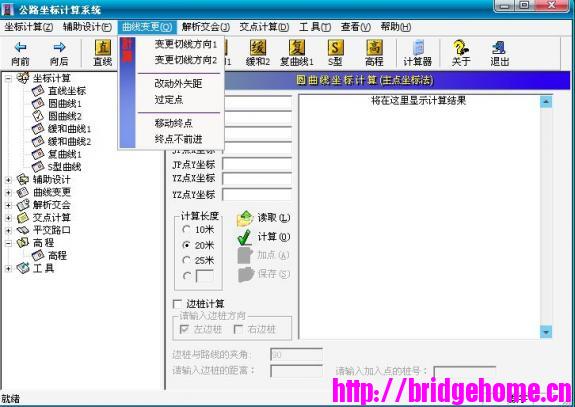Viewport: 575px width, 407px height.
Task: Select the 直线 toolbar icon
Action: (x=103, y=48)
